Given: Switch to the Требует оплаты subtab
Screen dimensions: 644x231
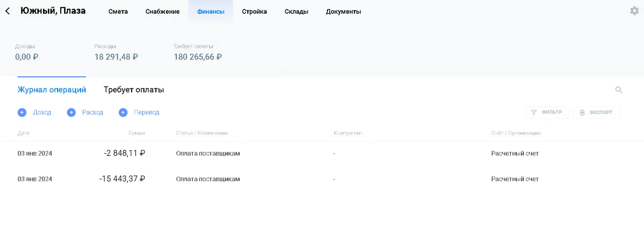Looking at the screenshot, I should [x=134, y=90].
